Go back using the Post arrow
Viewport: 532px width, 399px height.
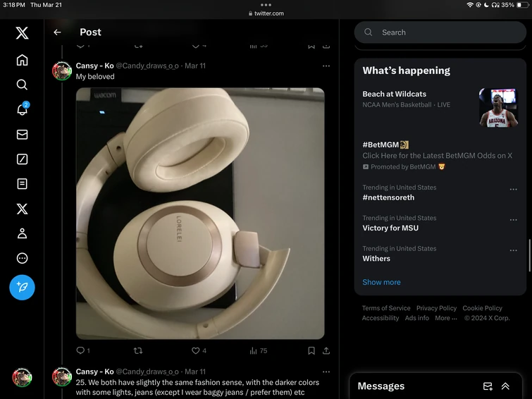57,32
